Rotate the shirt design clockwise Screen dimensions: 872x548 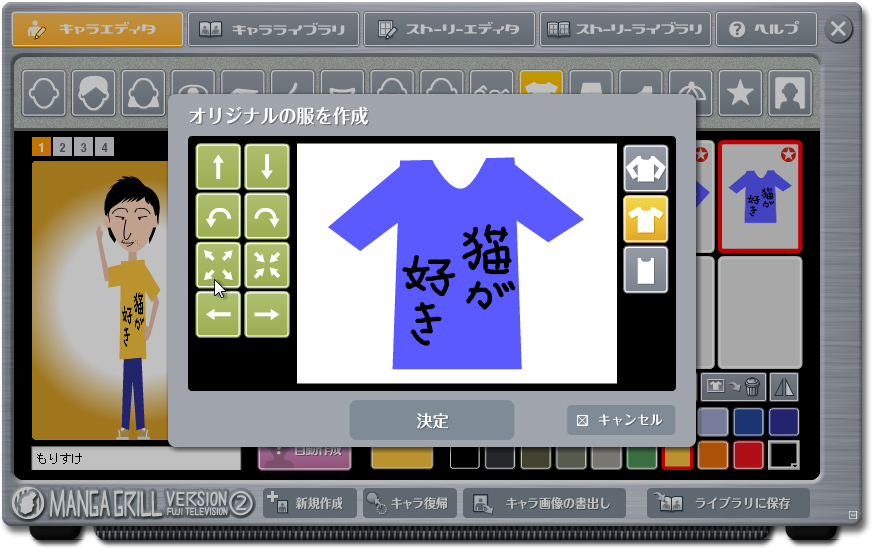pyautogui.click(x=267, y=216)
